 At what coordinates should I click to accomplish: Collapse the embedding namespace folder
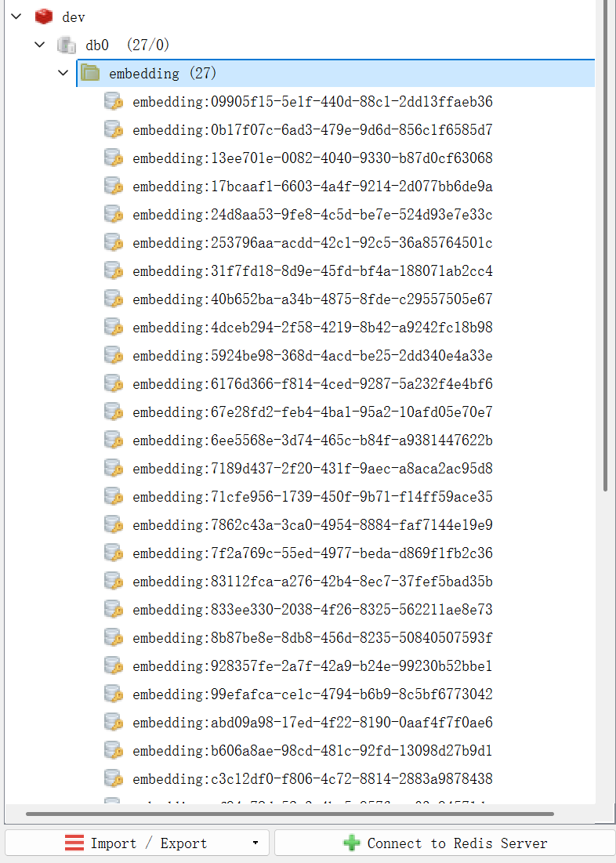63,73
